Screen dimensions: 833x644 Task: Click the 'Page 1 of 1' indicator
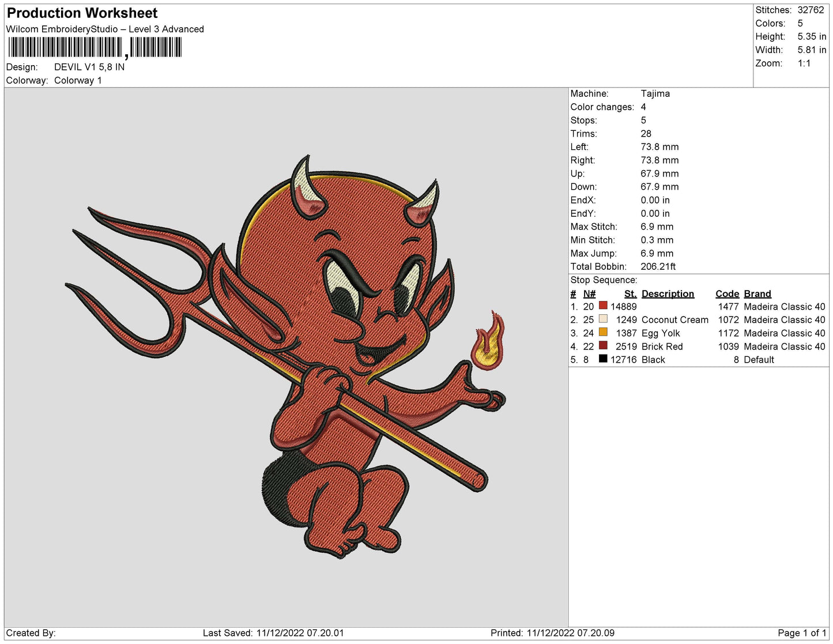(802, 633)
